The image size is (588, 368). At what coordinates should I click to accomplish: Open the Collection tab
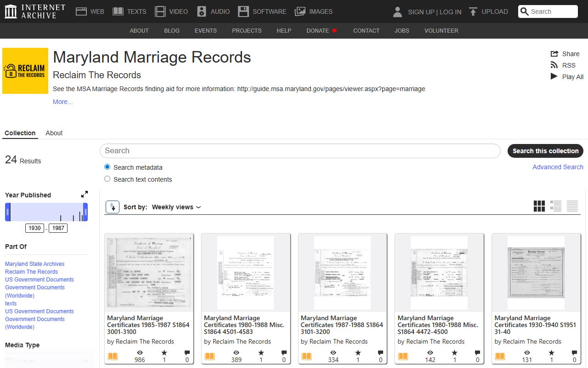coord(20,133)
